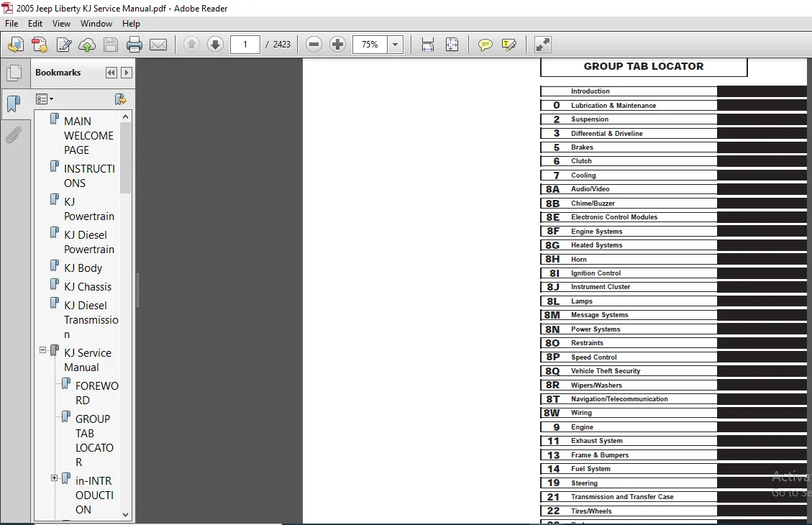Zoom in with the plus button
Viewport: 812px width, 525px height.
pyautogui.click(x=337, y=45)
